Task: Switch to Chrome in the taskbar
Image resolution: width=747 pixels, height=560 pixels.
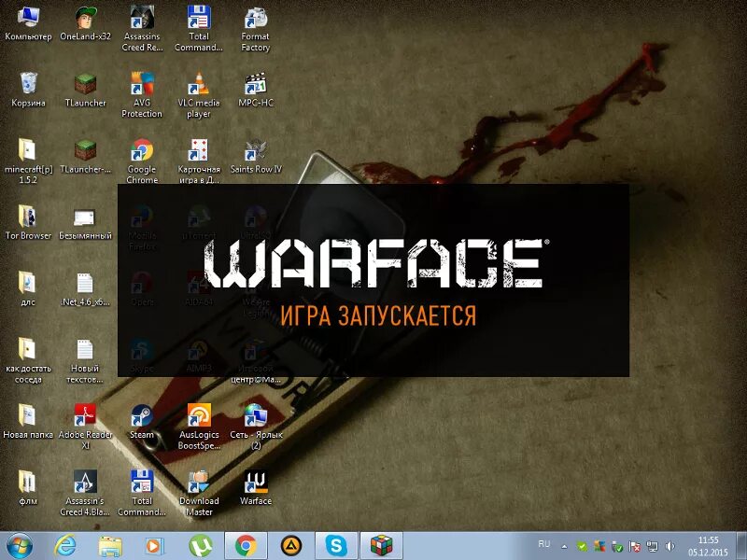Action: coord(246,546)
